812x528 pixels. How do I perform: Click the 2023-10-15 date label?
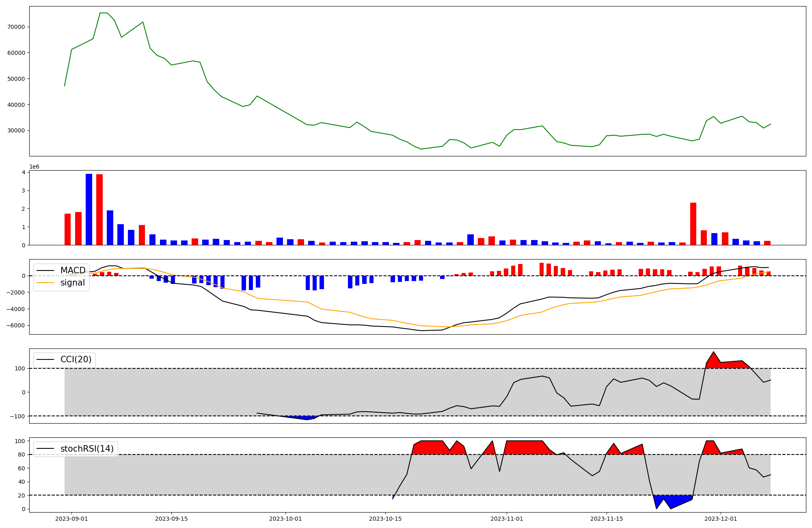click(x=385, y=519)
